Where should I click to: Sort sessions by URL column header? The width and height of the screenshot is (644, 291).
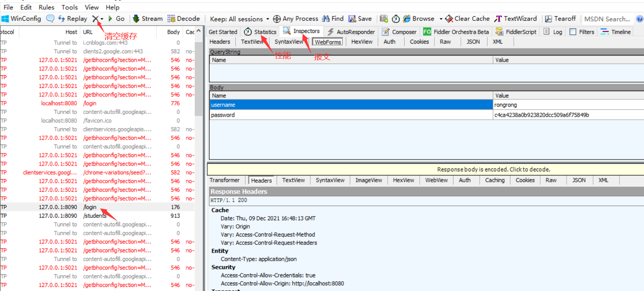(x=118, y=32)
